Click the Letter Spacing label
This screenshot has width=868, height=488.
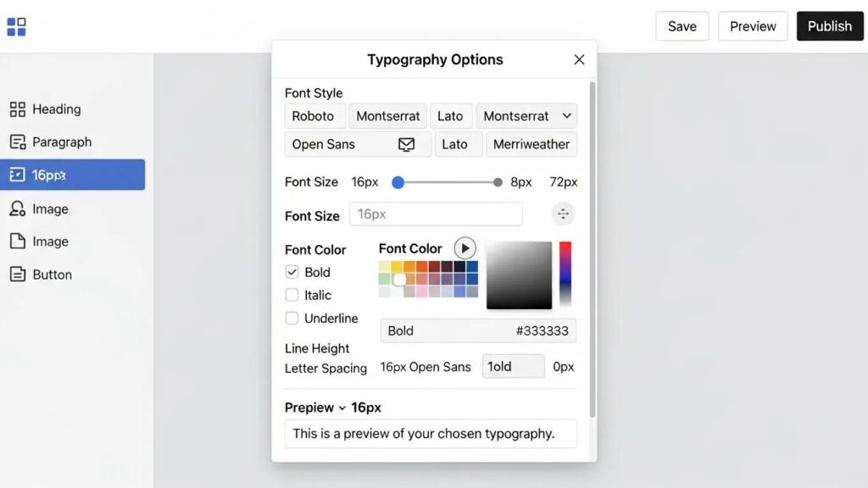[x=326, y=369]
